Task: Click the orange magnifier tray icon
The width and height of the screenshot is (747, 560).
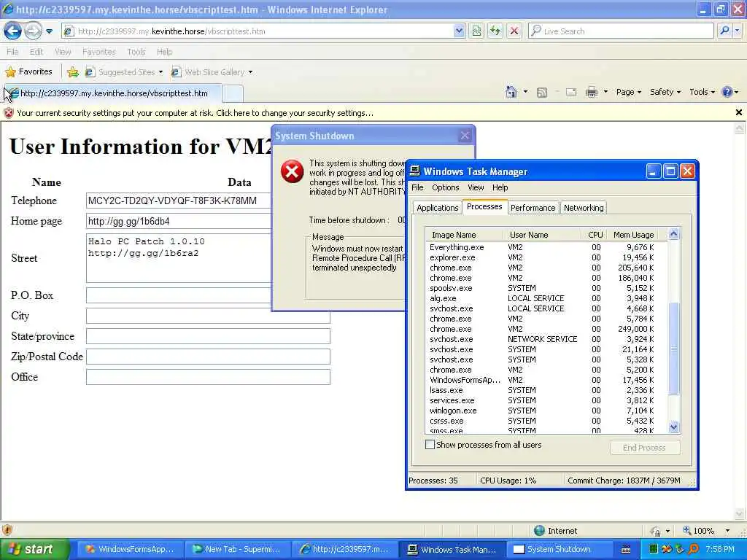Action: 693,549
